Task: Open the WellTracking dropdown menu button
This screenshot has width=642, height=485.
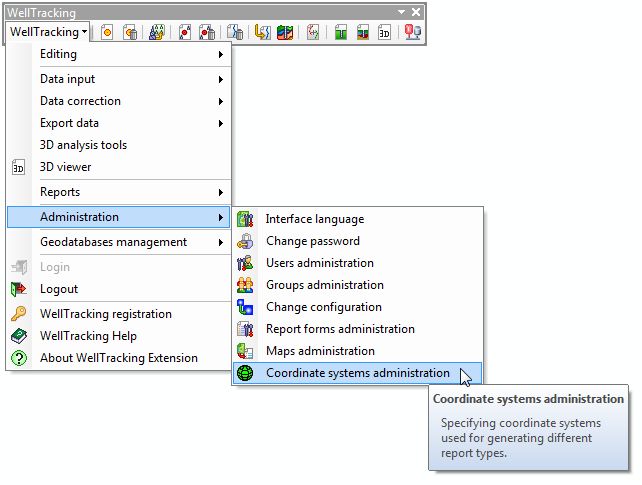Action: (48, 32)
